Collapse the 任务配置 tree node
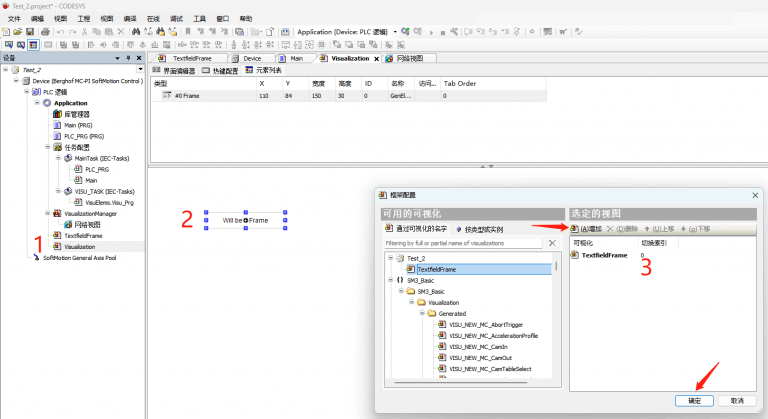768x419 pixels. 46,147
